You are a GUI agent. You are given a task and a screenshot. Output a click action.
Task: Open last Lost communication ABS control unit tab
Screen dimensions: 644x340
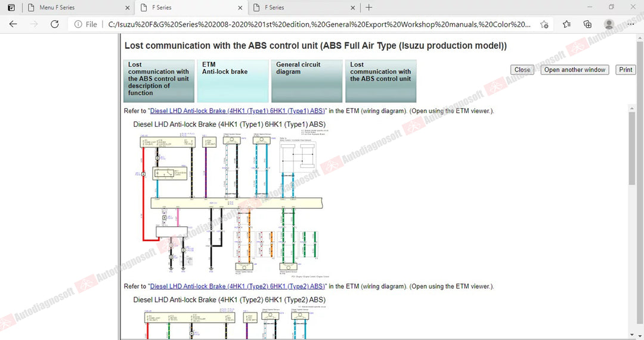pos(380,81)
